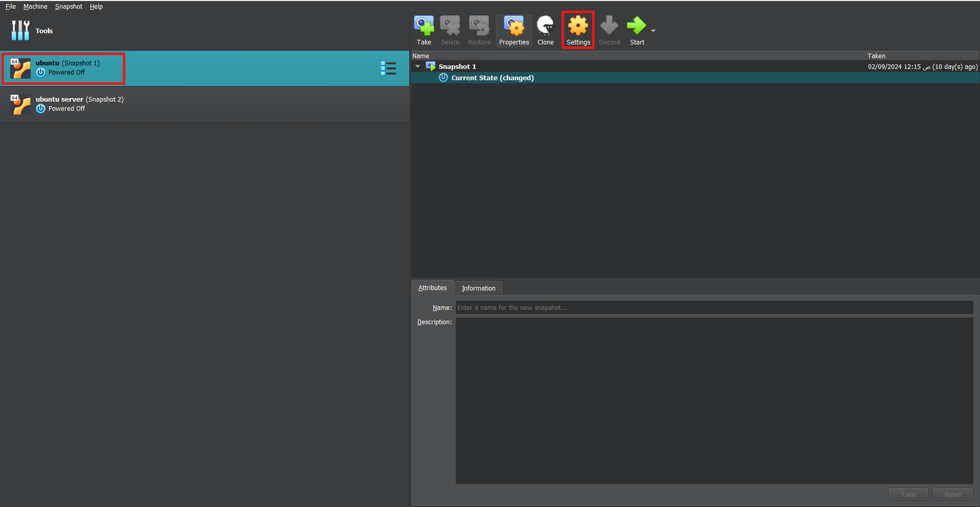Click the Clone sheep icon
This screenshot has width=980, height=507.
click(545, 26)
